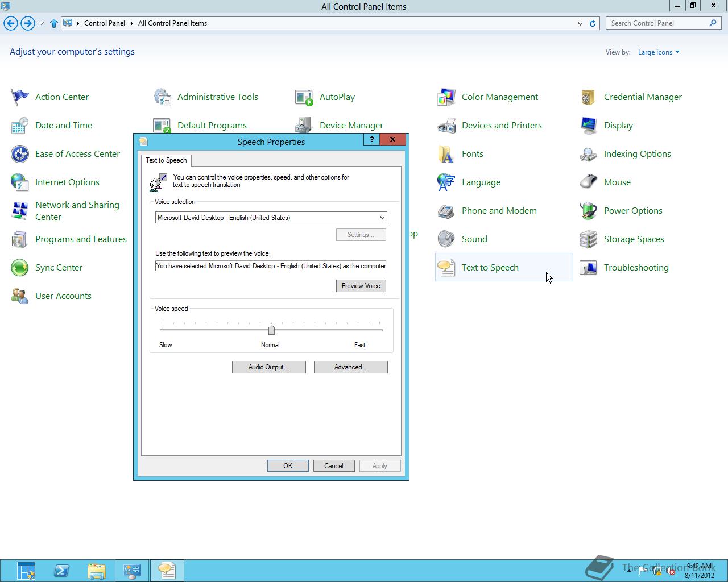Open File Explorer from the taskbar

pos(97,571)
